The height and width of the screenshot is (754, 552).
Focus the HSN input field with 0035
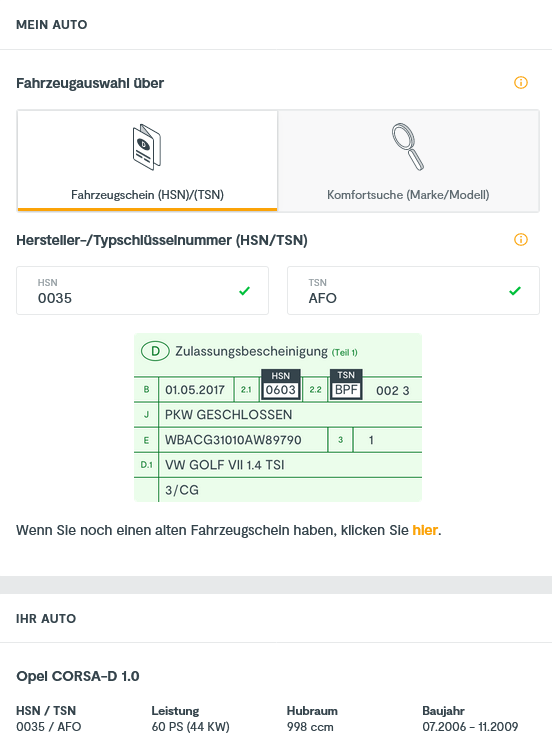142,290
